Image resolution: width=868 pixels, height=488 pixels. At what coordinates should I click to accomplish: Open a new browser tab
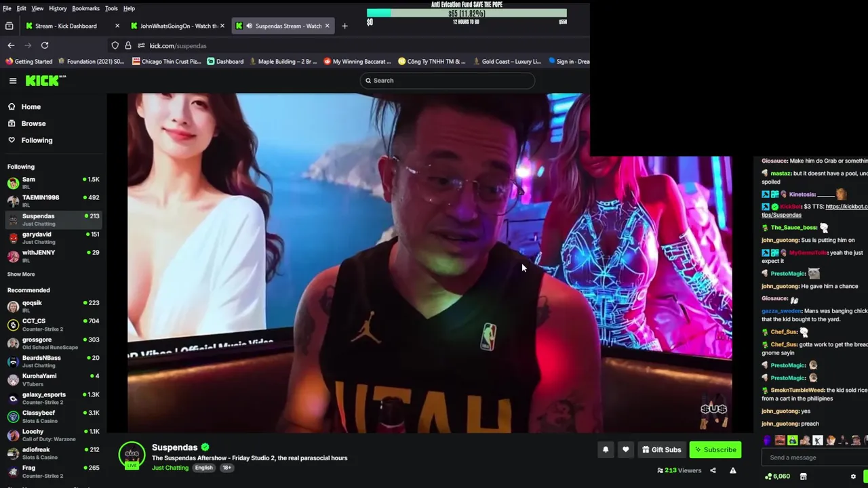(x=344, y=26)
